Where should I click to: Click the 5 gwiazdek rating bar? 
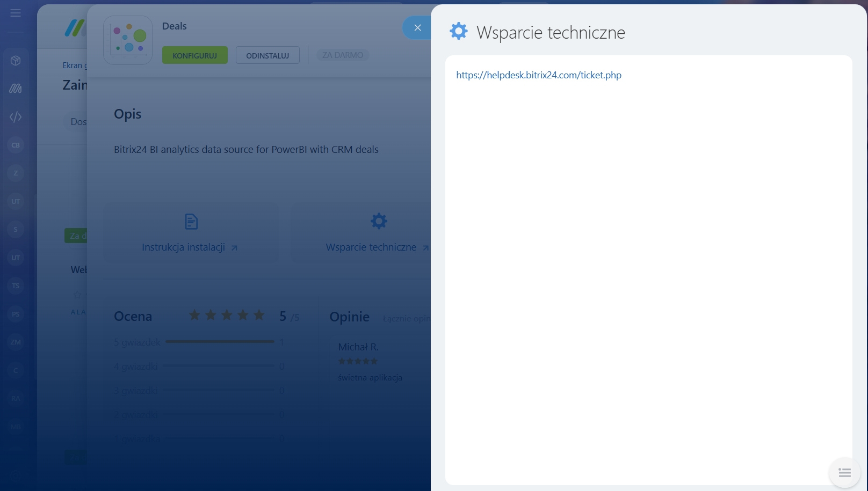[x=220, y=342]
